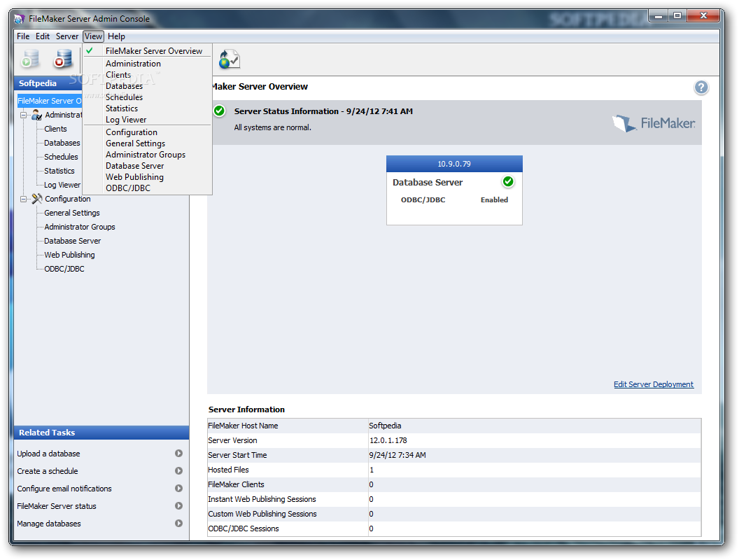This screenshot has height=560, width=739.
Task: Choose Administration in the View menu
Action: 148,64
